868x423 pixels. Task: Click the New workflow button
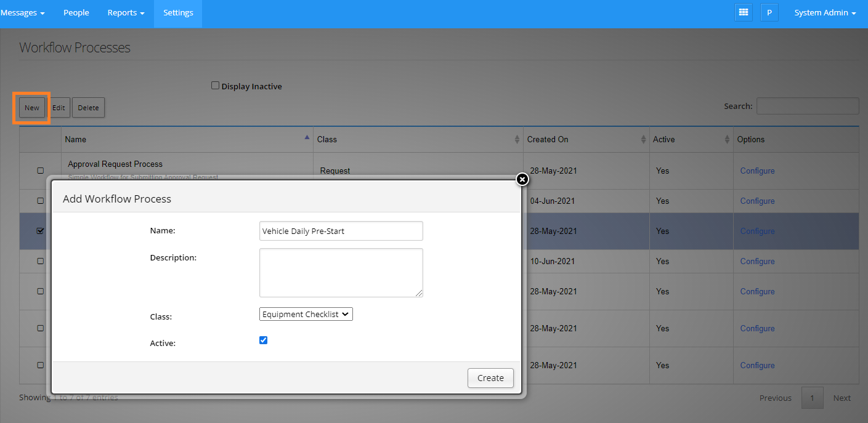(x=32, y=108)
